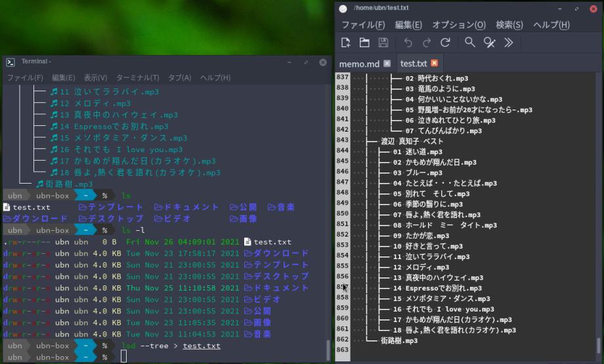604x364 pixels.
Task: Click the line '01 迷い道.mp3'
Action: [x=418, y=152]
